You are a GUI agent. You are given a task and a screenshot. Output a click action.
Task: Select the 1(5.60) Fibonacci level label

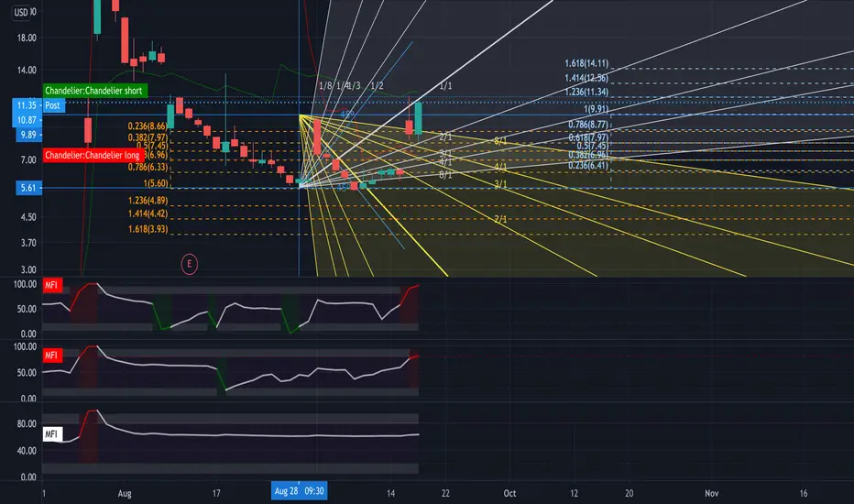coord(155,183)
